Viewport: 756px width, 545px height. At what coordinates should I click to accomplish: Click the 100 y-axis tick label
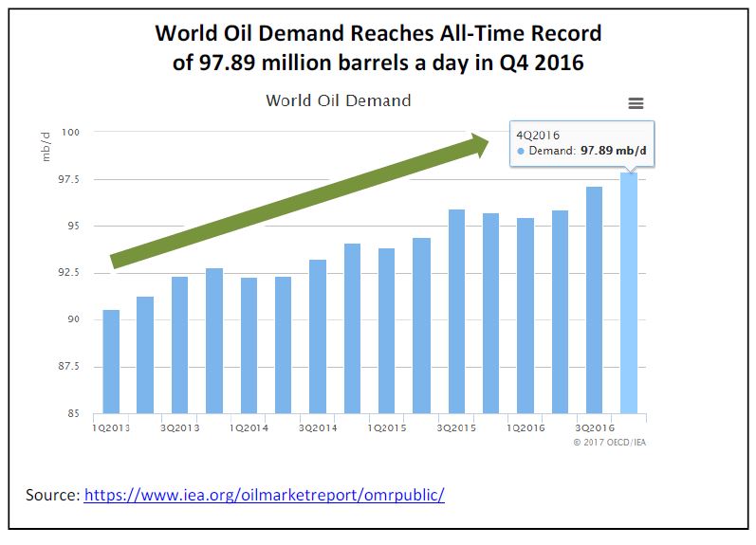(72, 133)
